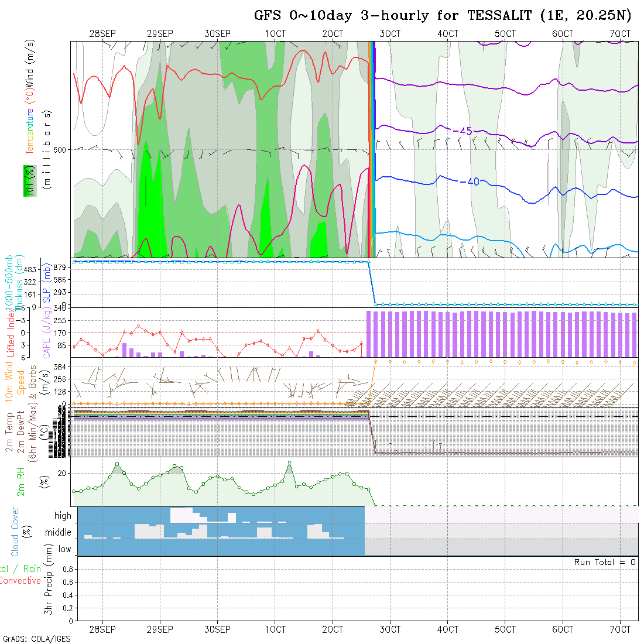Image resolution: width=644 pixels, height=644 pixels.
Task: Click the red Convective precipitation label
Action: (x=20, y=581)
